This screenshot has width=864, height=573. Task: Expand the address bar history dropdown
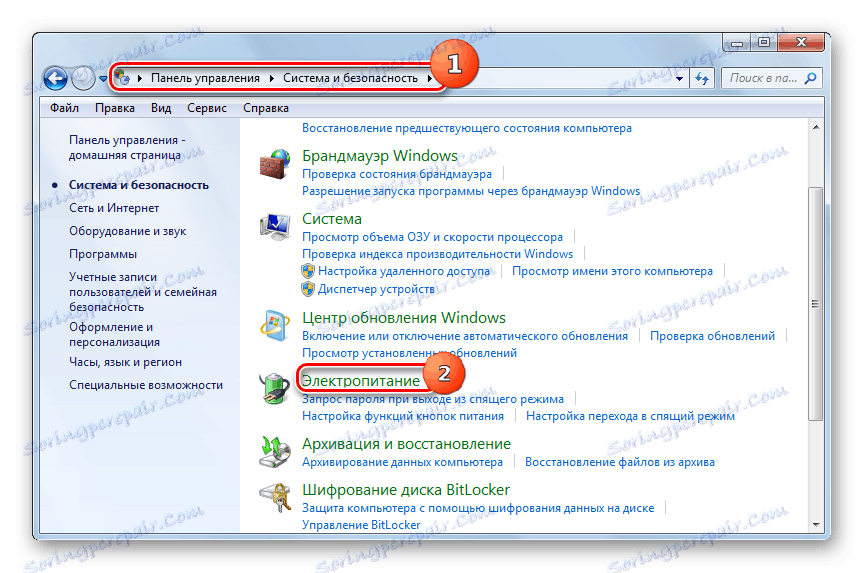(679, 79)
